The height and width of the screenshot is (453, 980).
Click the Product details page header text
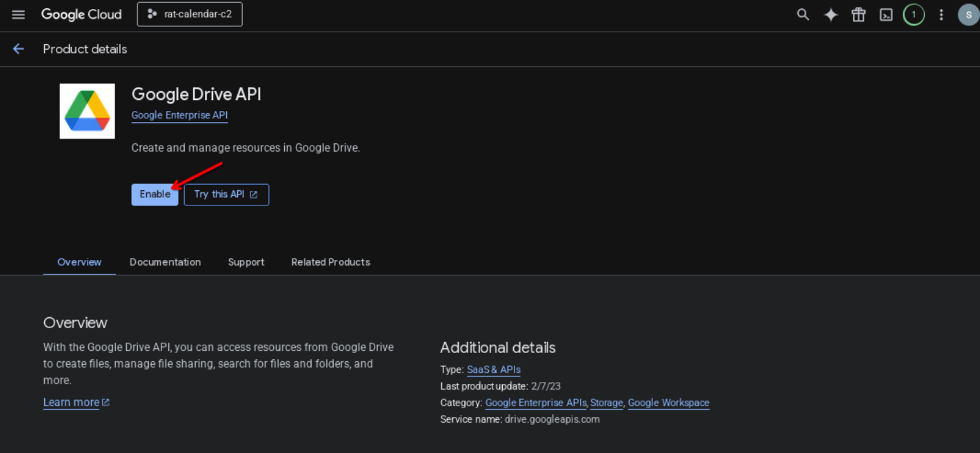(x=85, y=49)
